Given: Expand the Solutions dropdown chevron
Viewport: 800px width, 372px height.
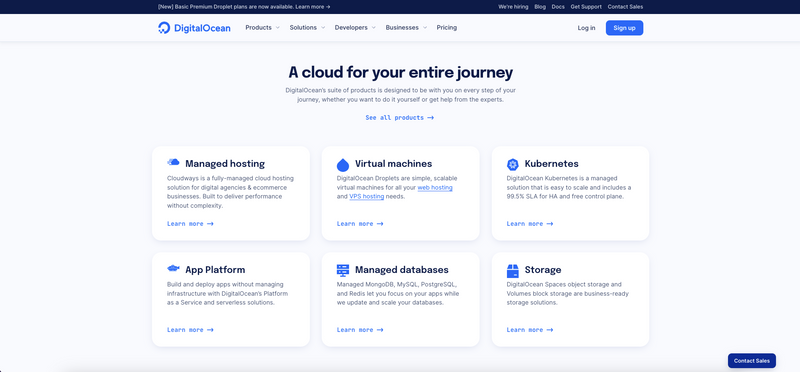Looking at the screenshot, I should coord(323,28).
